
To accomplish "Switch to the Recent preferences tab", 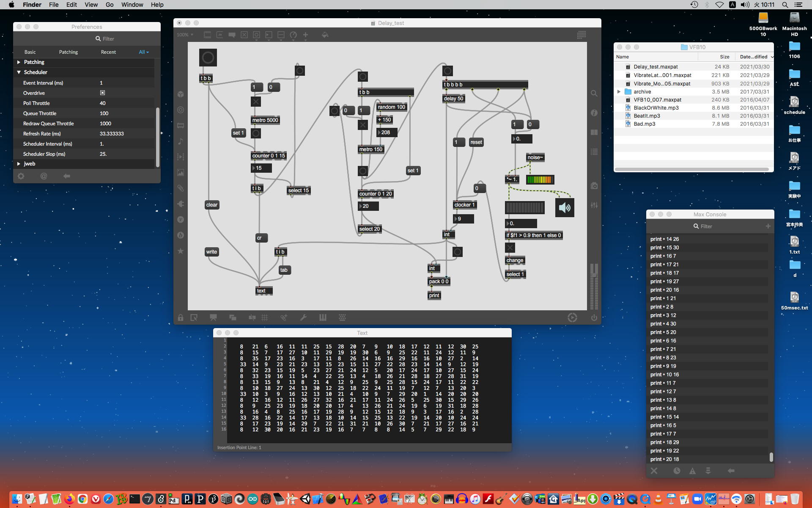I will tap(108, 52).
